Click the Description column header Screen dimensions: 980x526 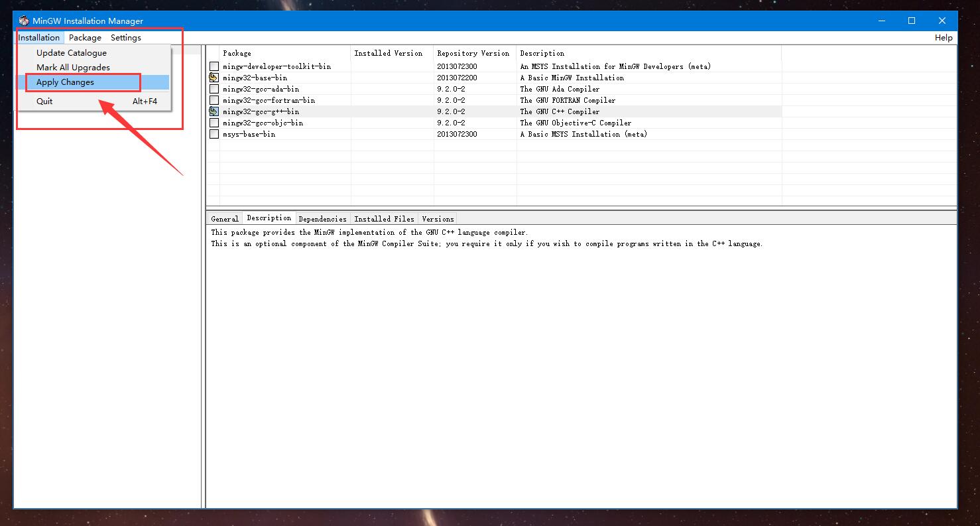pos(649,53)
